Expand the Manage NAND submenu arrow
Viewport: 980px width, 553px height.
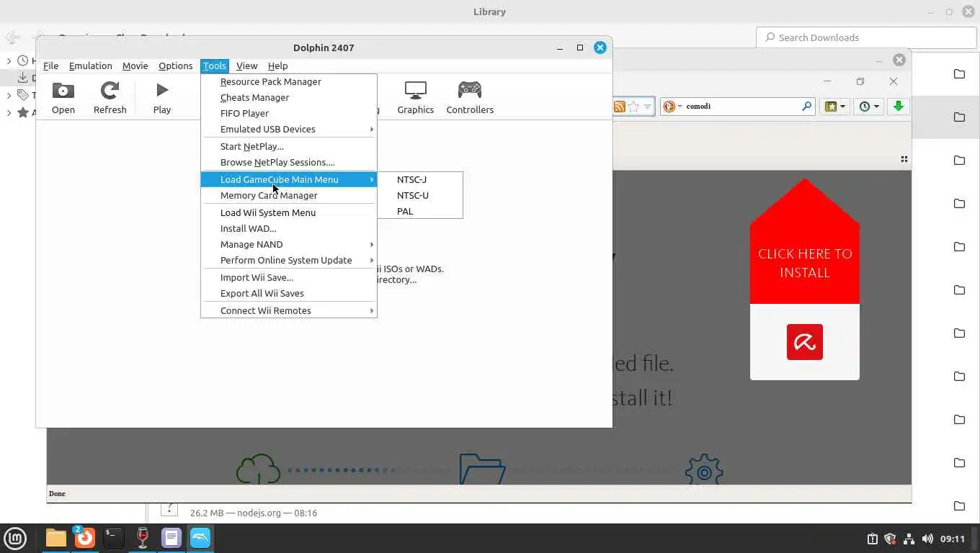372,245
